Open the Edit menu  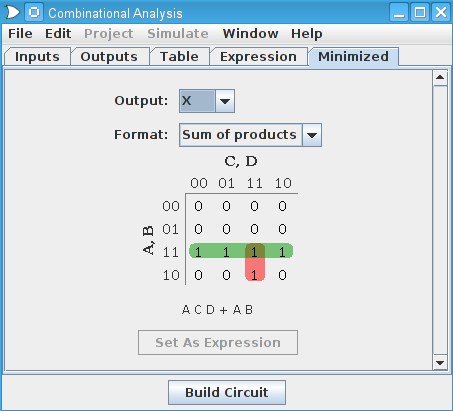pos(58,34)
